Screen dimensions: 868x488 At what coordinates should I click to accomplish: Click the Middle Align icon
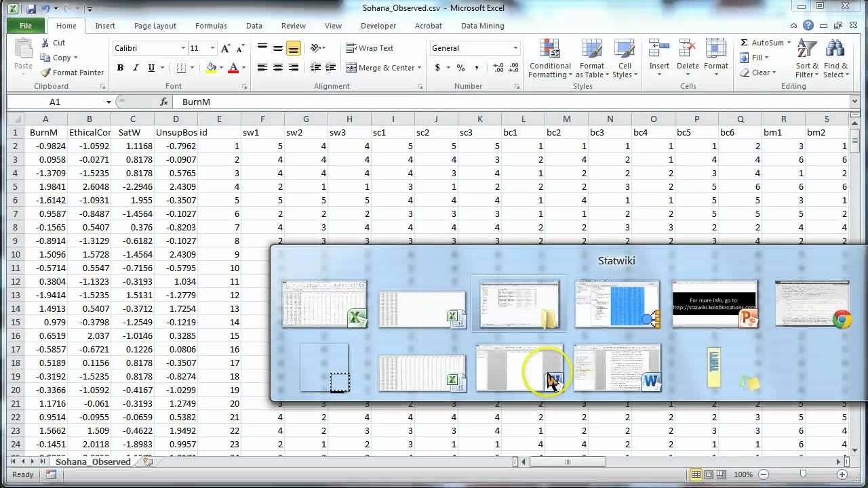(278, 48)
